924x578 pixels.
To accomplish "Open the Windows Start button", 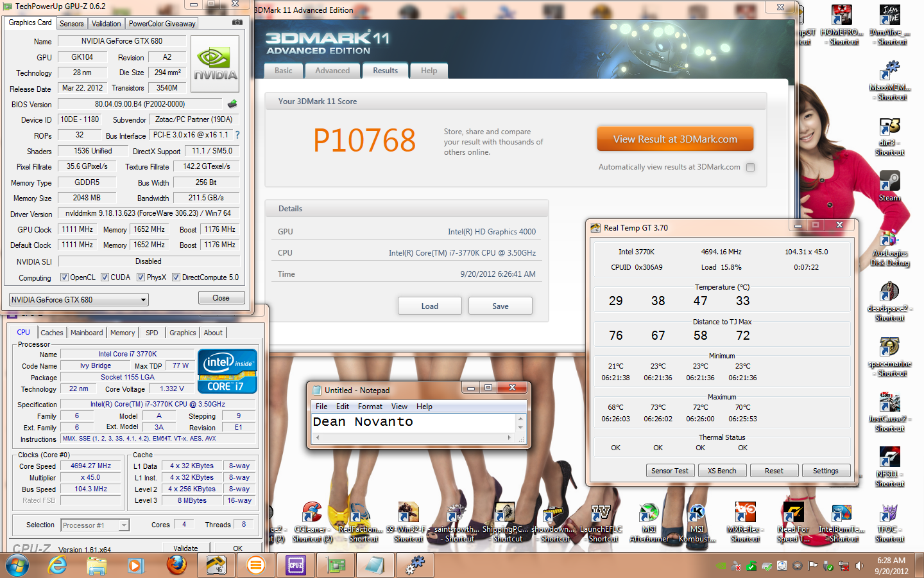I will (x=17, y=565).
